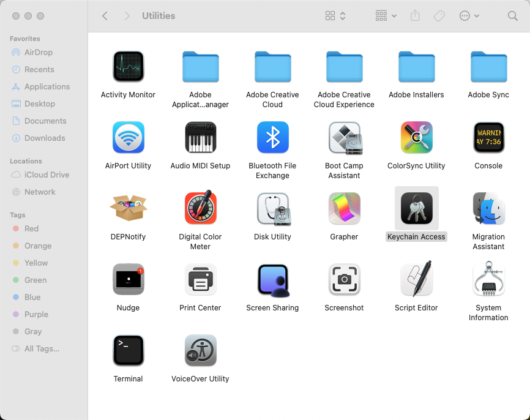Image resolution: width=530 pixels, height=420 pixels.
Task: Select the Adobe Installers folder
Action: [416, 67]
